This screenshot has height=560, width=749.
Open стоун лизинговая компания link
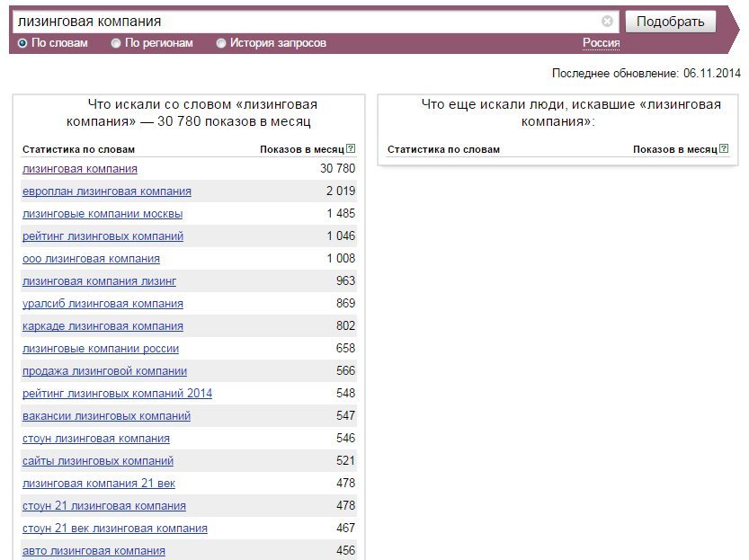96,438
